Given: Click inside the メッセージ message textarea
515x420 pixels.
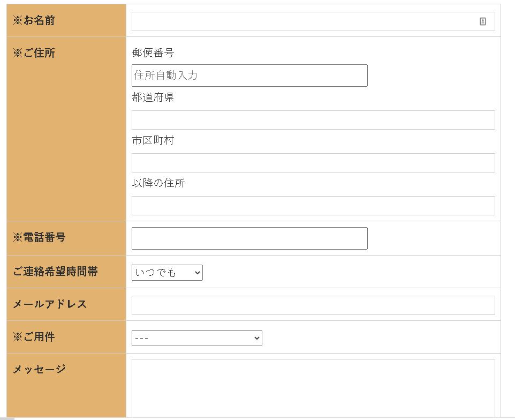Looking at the screenshot, I should [313, 388].
